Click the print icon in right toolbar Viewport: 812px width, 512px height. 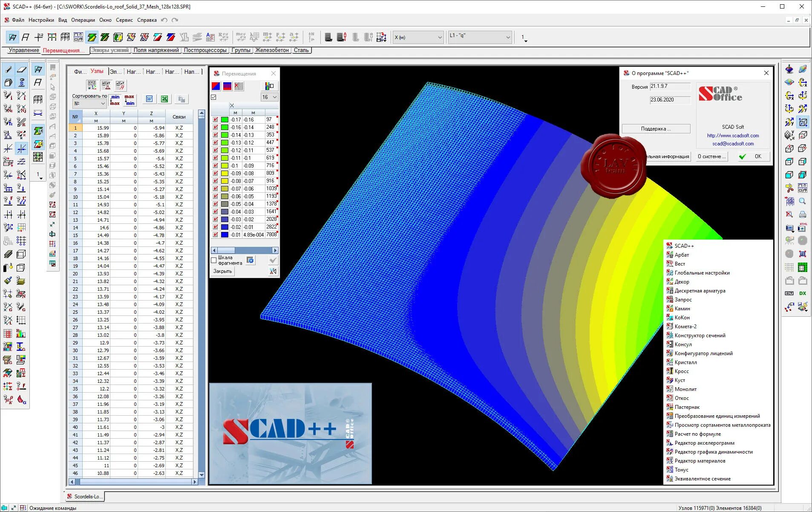point(803,214)
